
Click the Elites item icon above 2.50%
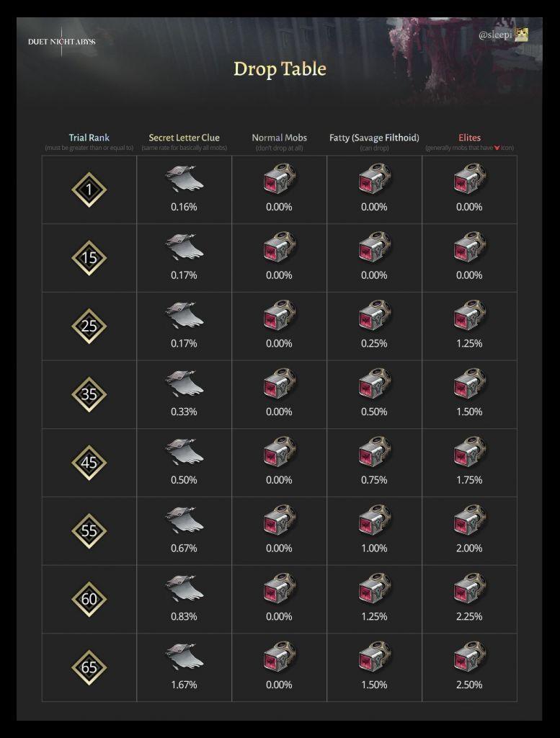coord(470,657)
